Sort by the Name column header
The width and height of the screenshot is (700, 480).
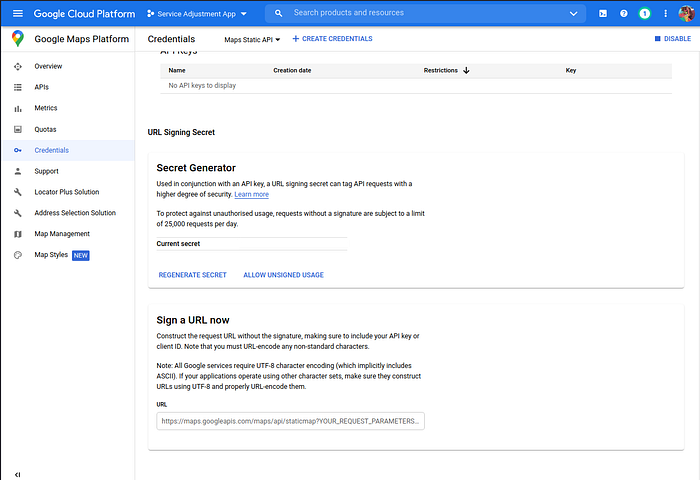click(177, 71)
